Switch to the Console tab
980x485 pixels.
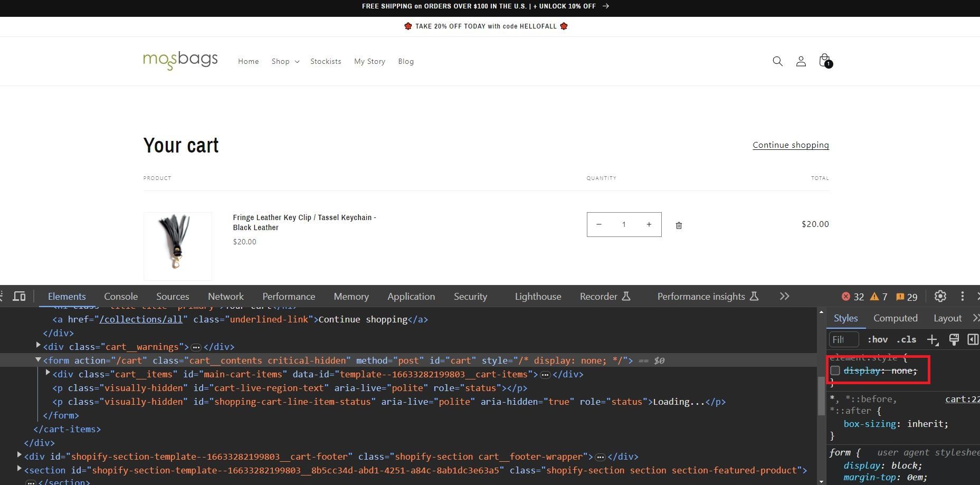121,297
